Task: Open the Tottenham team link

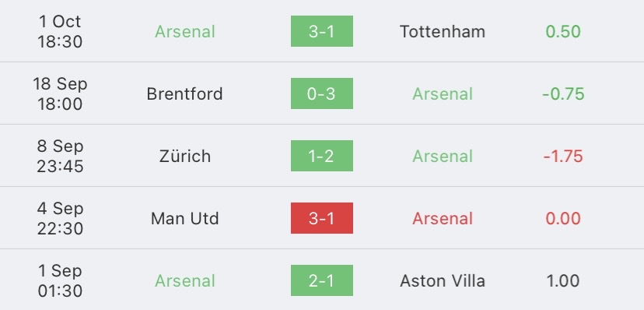Action: [443, 32]
